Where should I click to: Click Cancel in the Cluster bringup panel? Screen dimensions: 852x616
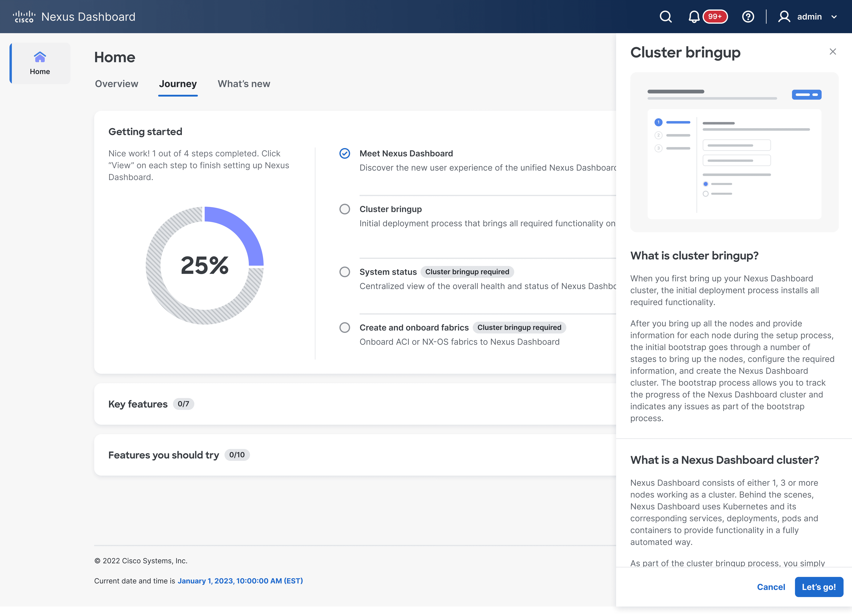click(x=771, y=587)
